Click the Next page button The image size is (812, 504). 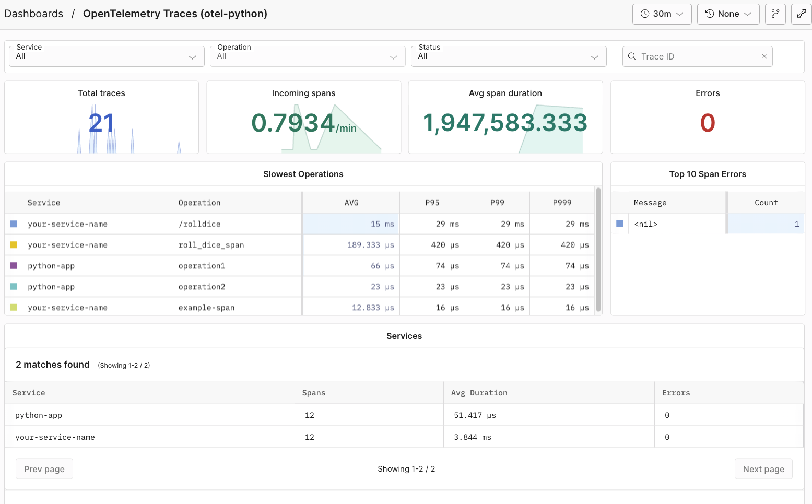tap(763, 468)
